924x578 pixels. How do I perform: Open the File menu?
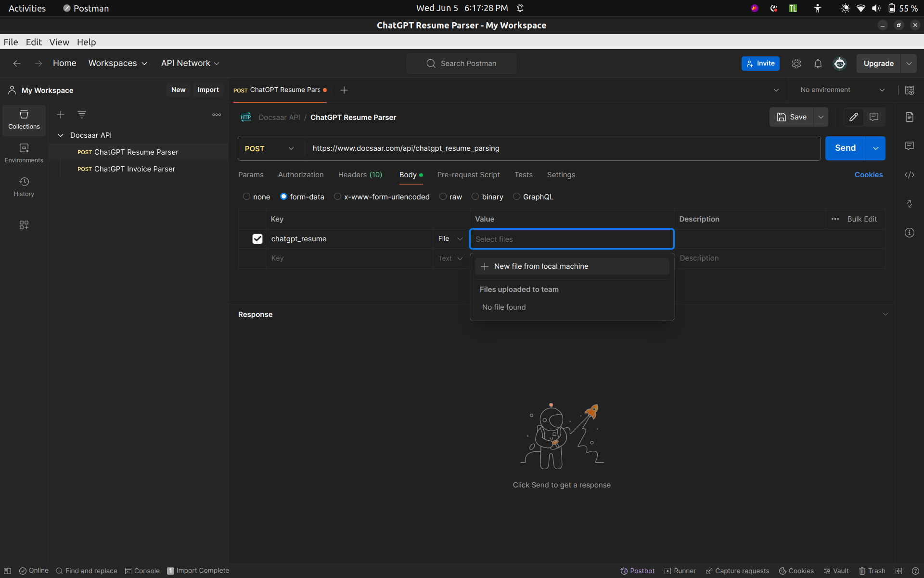pyautogui.click(x=11, y=42)
